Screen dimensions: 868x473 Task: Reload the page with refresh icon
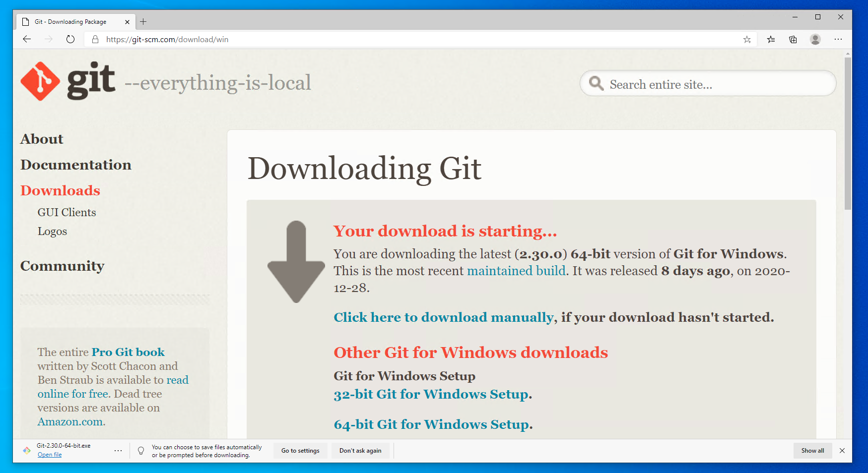click(x=70, y=39)
